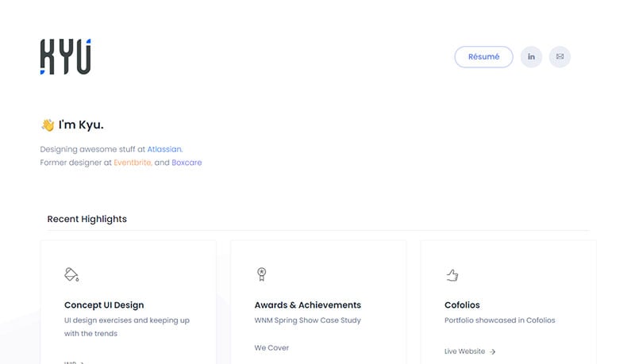Open the Cofolios card title

462,305
